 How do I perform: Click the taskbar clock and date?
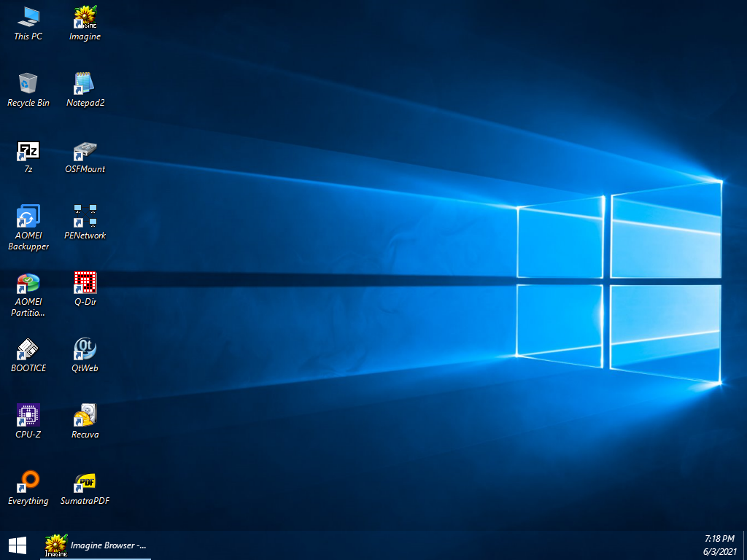(719, 545)
